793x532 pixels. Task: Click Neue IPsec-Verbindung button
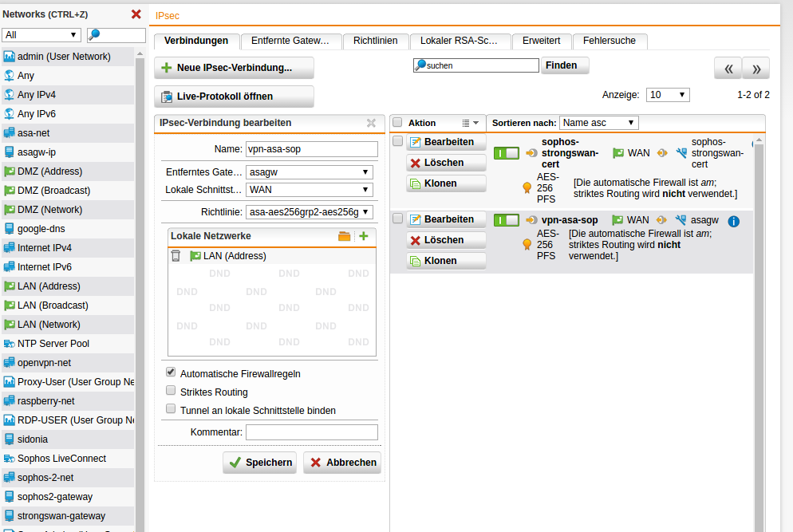(234, 68)
